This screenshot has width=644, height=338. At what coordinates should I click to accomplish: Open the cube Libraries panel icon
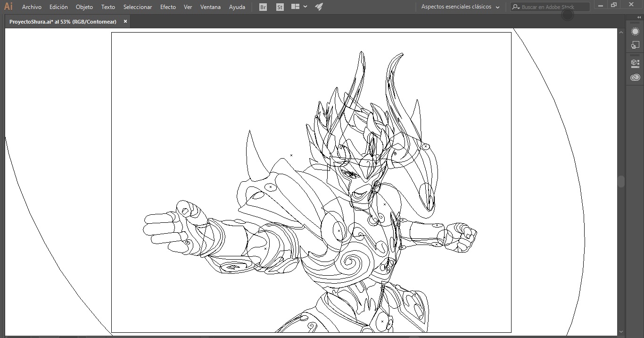coord(635,63)
